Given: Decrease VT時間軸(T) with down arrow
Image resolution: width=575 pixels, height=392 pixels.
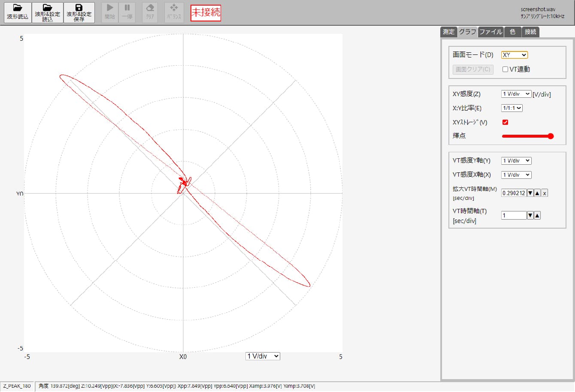Looking at the screenshot, I should pos(530,215).
